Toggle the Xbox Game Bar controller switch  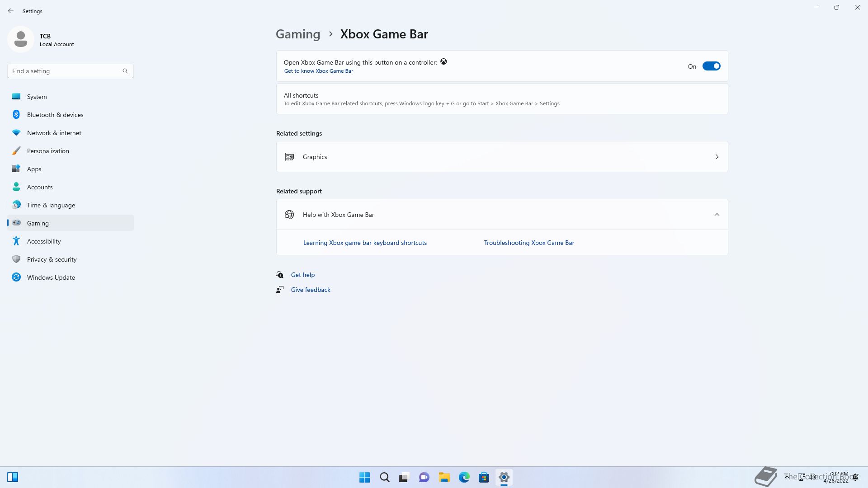pyautogui.click(x=711, y=66)
